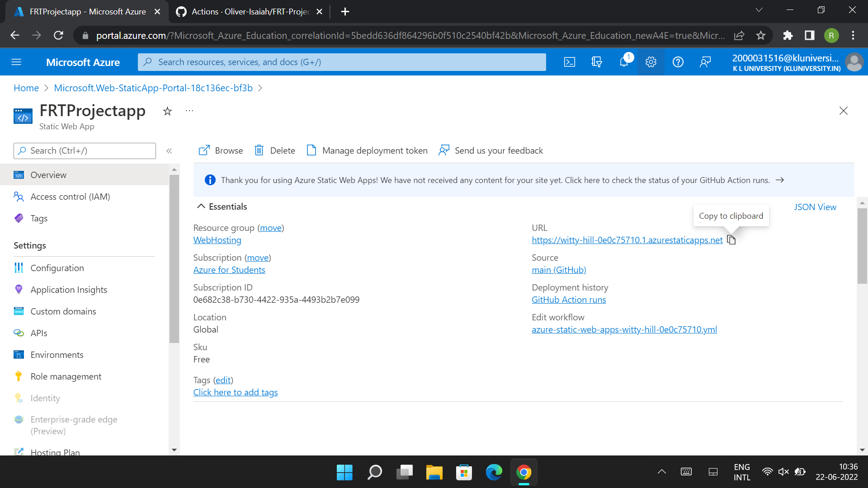Open APIs menu item
This screenshot has width=868, height=488.
click(84, 333)
